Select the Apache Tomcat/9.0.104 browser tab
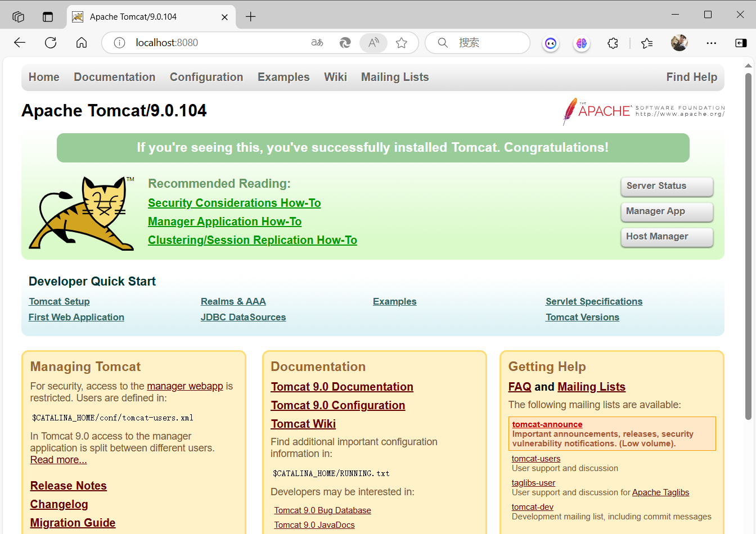Screen dimensions: 756x534 [x=151, y=17]
